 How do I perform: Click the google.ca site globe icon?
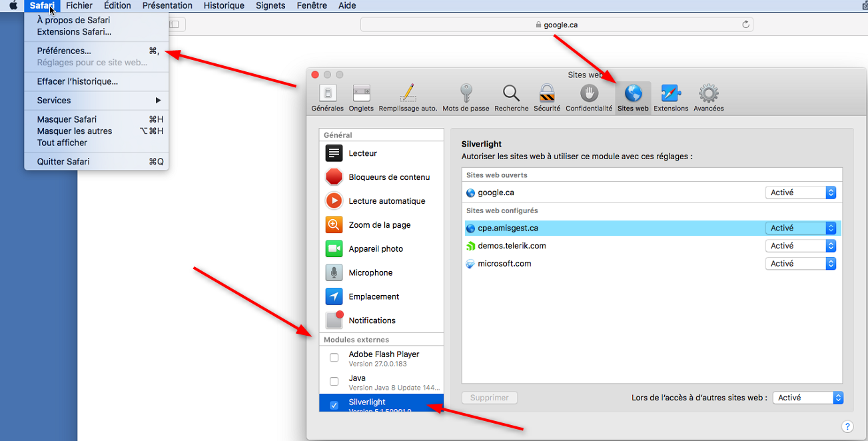coord(471,193)
